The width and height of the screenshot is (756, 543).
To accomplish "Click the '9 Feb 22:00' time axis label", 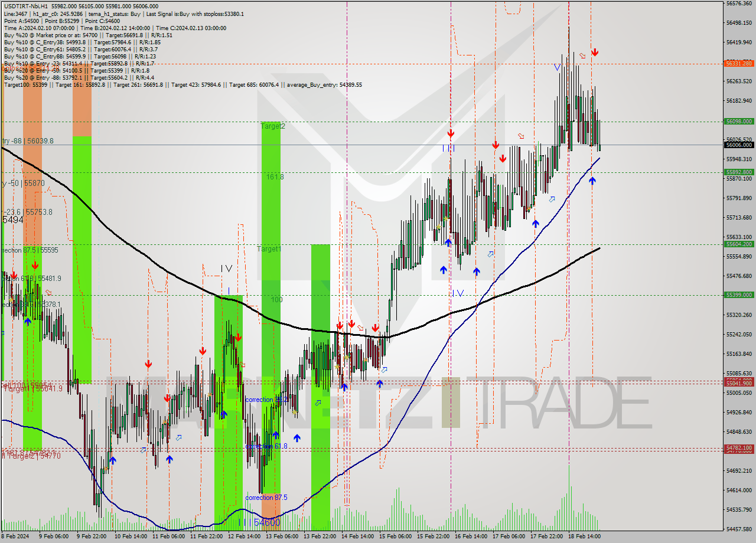I will click(x=90, y=537).
